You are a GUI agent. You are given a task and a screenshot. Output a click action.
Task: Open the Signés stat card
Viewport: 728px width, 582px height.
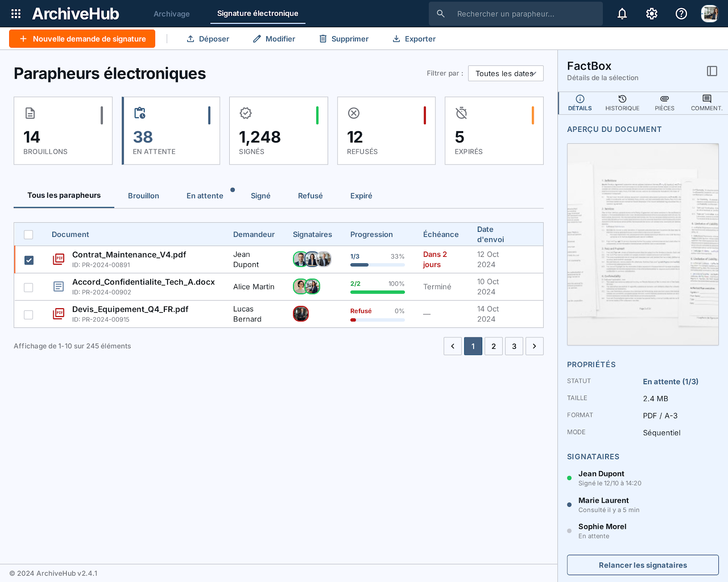(278, 130)
